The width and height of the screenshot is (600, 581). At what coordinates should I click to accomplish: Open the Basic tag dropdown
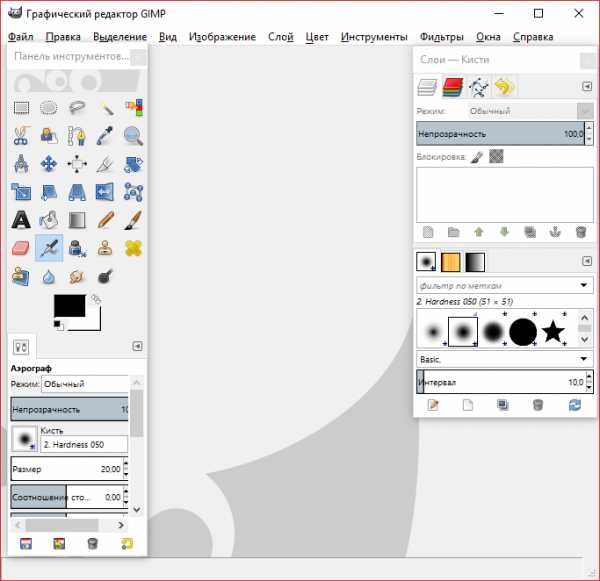point(505,359)
